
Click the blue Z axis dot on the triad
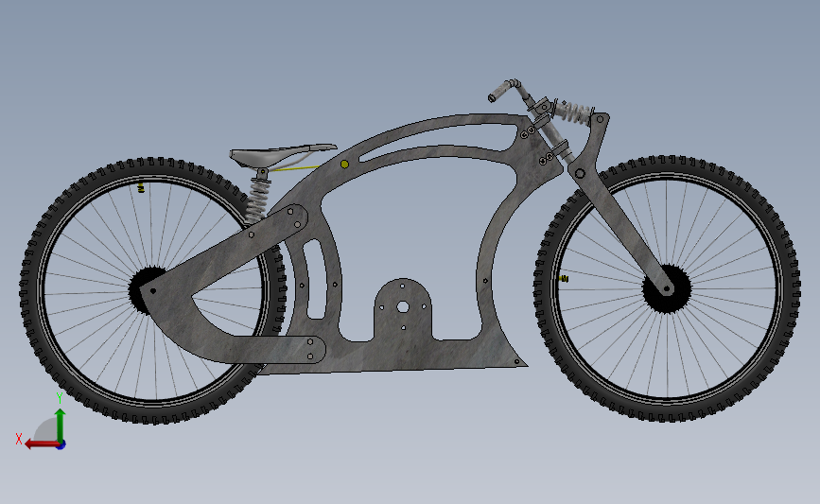[61, 445]
